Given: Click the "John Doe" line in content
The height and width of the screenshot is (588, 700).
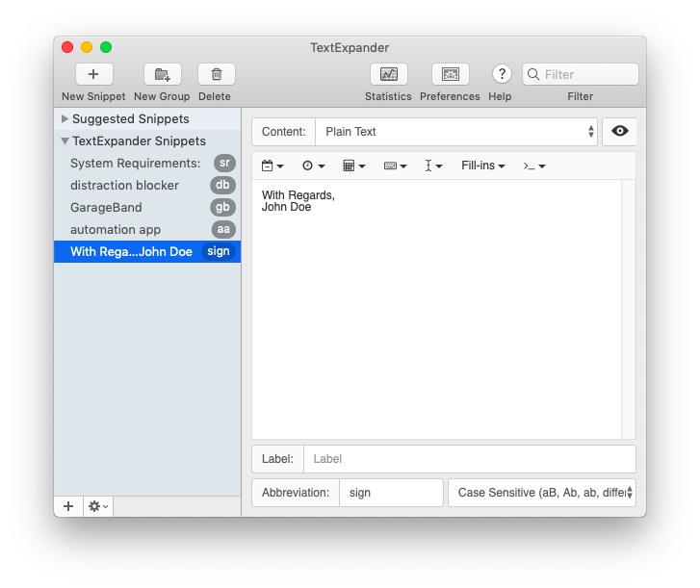Looking at the screenshot, I should (286, 207).
